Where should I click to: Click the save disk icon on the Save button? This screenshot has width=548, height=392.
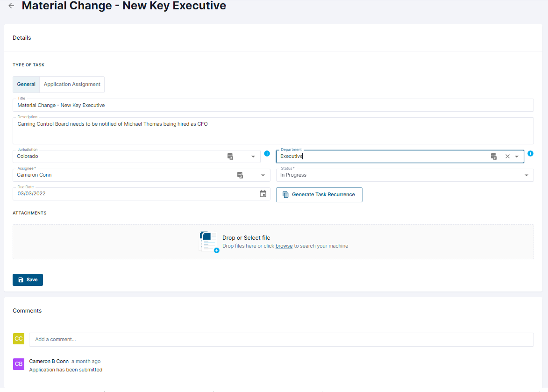(21, 279)
